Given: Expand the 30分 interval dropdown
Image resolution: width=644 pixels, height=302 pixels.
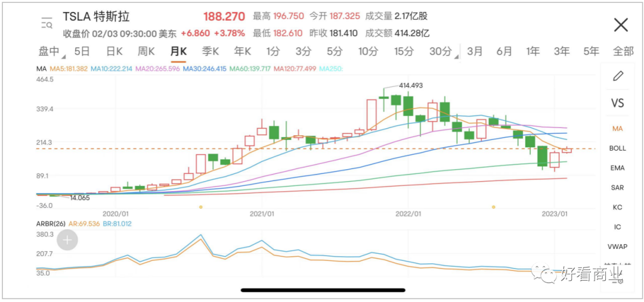Looking at the screenshot, I should click(442, 52).
